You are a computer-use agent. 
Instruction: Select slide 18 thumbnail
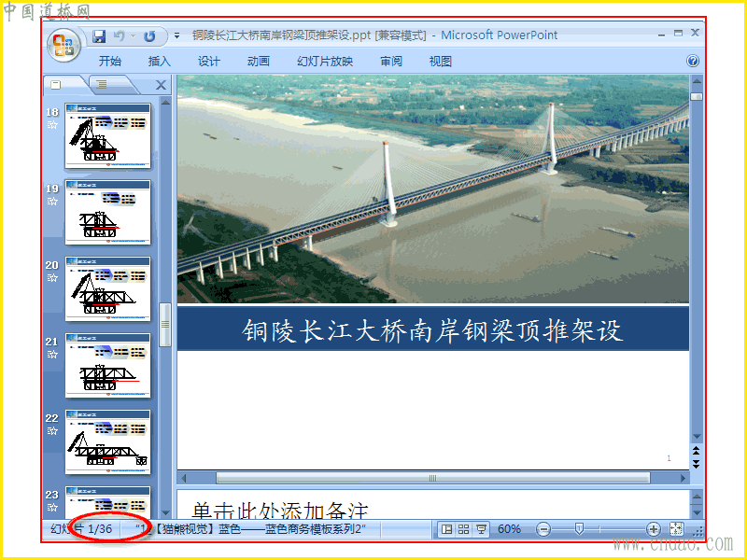point(107,135)
